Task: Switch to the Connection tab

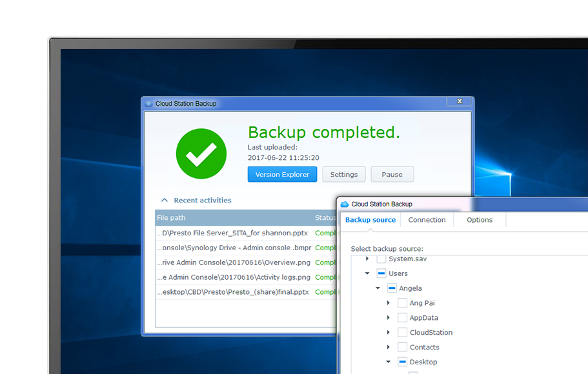Action: pos(427,220)
